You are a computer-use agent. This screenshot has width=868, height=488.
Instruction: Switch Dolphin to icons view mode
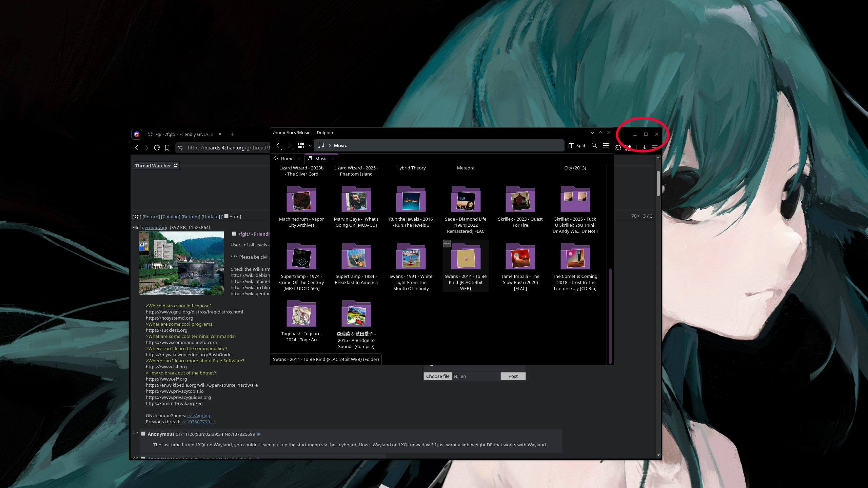(301, 145)
